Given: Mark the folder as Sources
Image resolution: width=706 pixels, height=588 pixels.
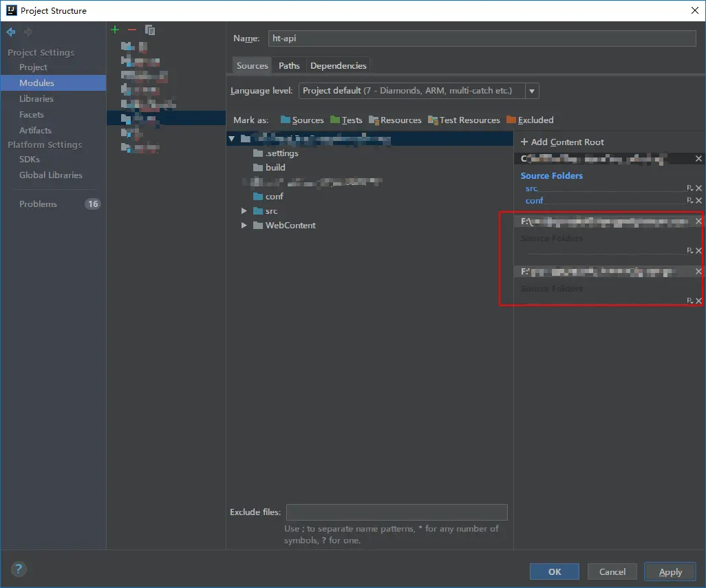Looking at the screenshot, I should pyautogui.click(x=302, y=120).
